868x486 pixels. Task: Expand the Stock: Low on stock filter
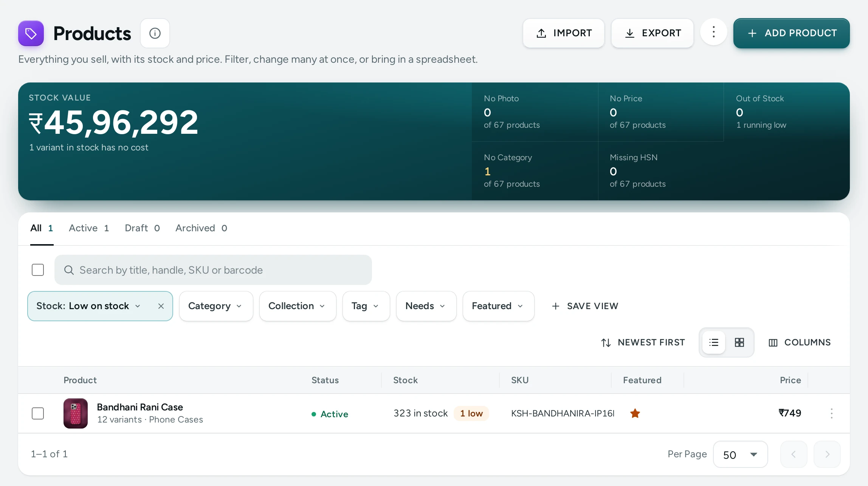[x=88, y=306]
